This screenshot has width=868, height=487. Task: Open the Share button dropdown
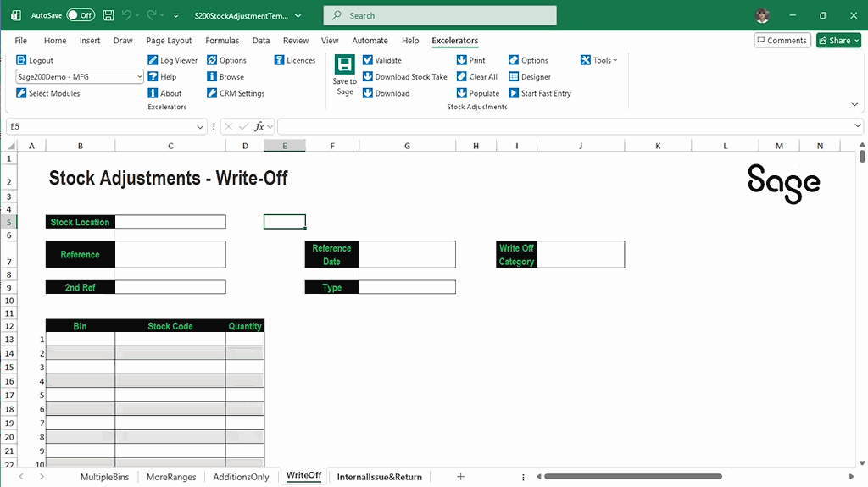point(857,41)
